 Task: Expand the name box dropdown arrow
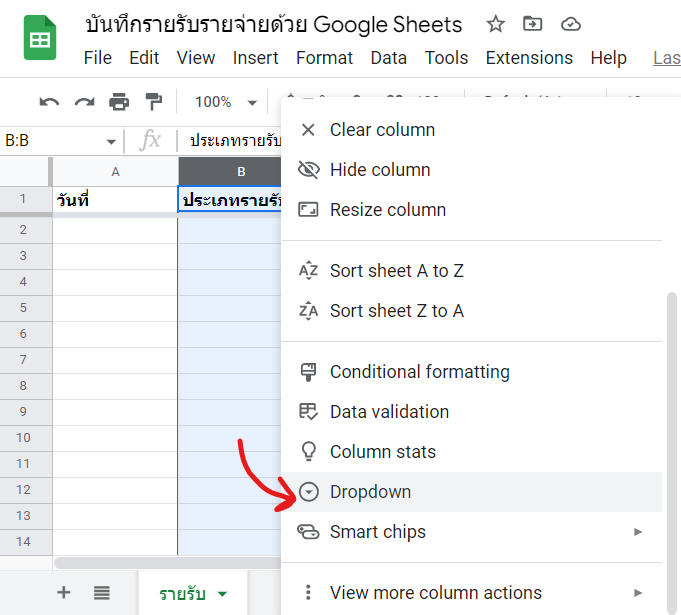coord(111,142)
